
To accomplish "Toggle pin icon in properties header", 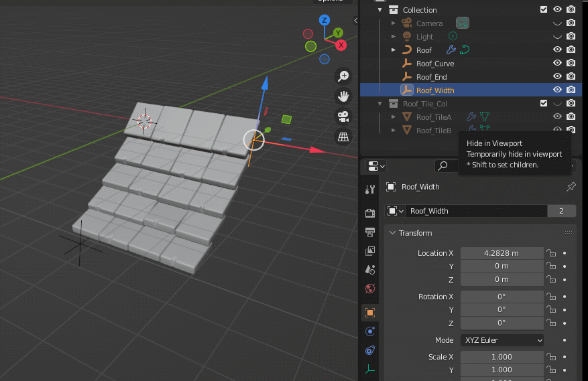I will [571, 187].
